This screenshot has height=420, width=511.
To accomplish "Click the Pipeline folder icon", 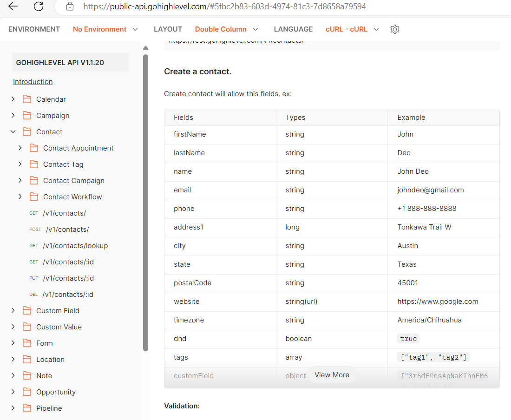I will pos(27,408).
